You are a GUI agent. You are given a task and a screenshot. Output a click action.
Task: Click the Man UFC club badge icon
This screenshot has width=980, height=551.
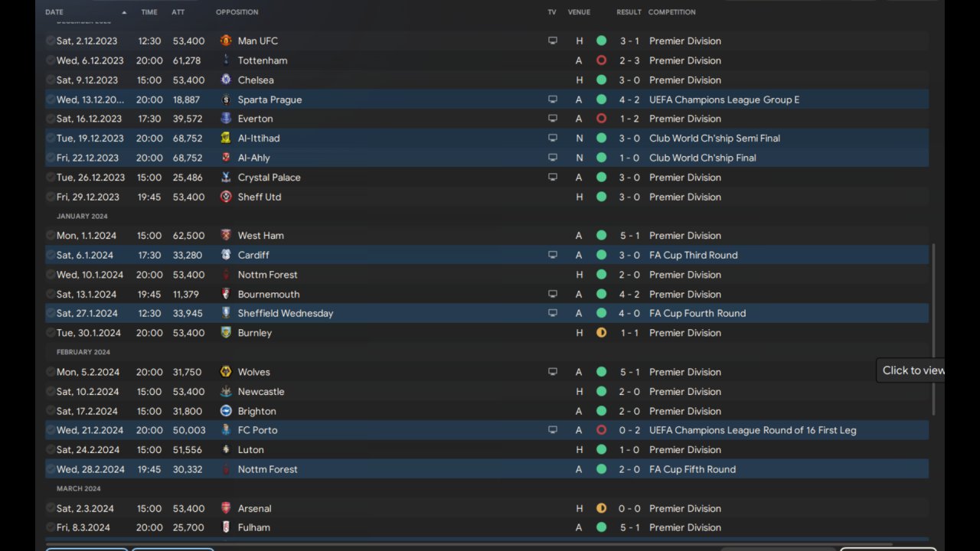226,41
